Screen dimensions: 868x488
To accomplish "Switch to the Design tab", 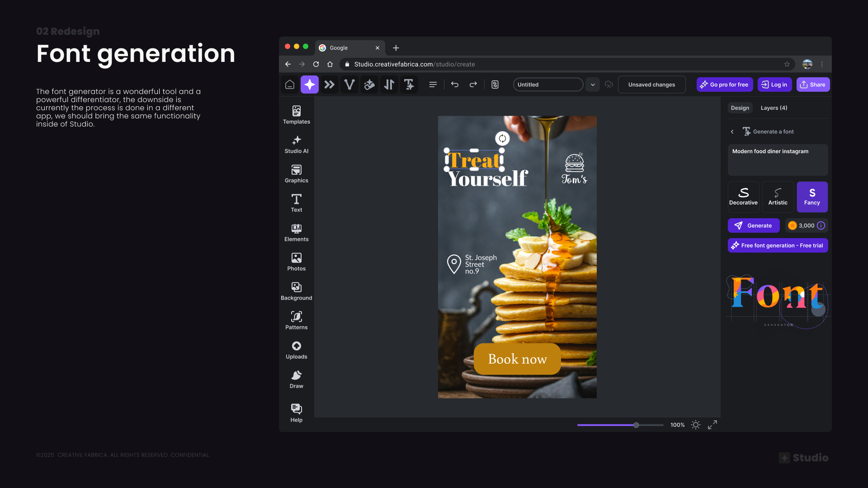I will (740, 108).
